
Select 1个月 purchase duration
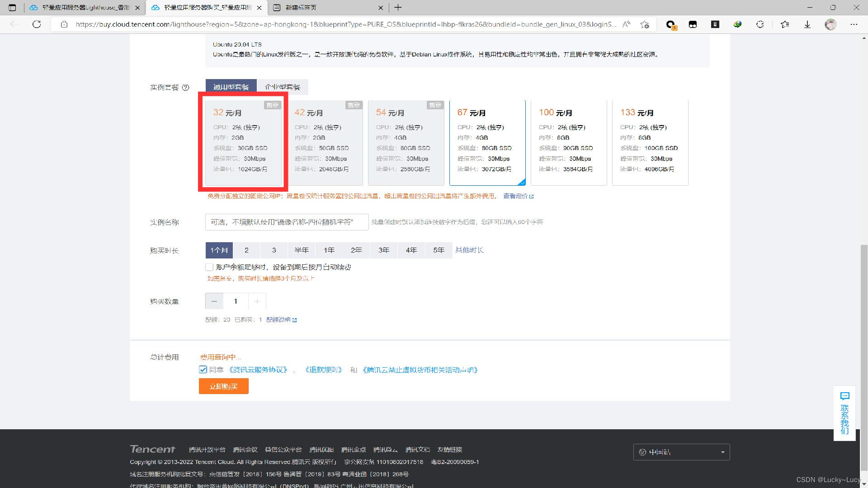click(219, 250)
